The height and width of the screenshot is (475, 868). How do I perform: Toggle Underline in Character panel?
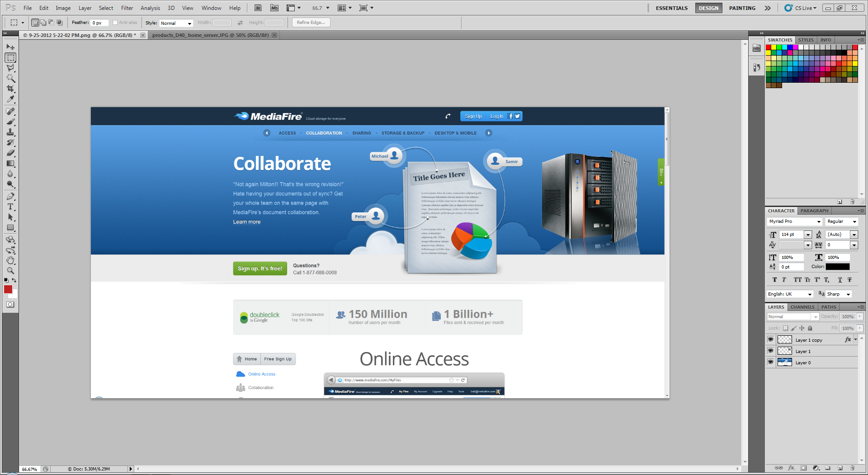pyautogui.click(x=840, y=280)
